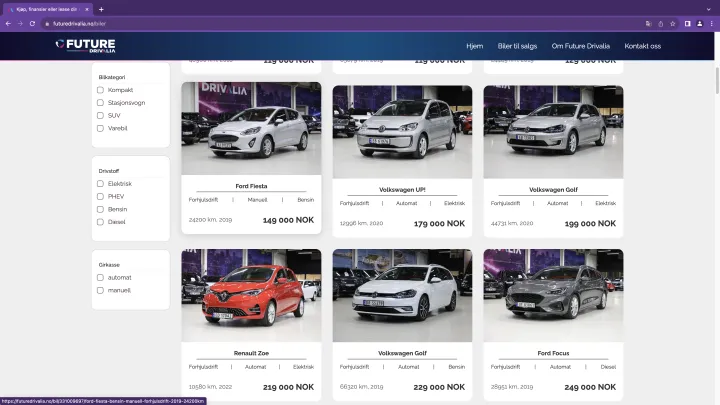Enable the Diesel filter checkbox

pyautogui.click(x=100, y=222)
